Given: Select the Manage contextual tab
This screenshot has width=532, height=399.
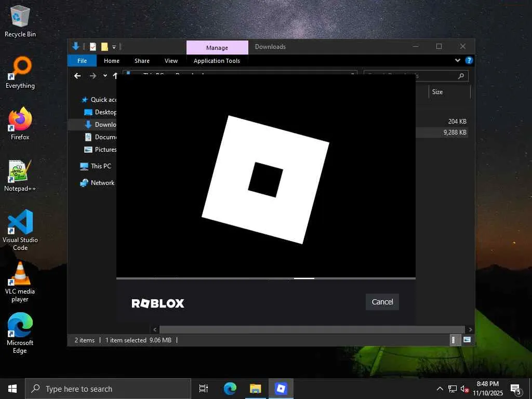Looking at the screenshot, I should click(x=217, y=47).
